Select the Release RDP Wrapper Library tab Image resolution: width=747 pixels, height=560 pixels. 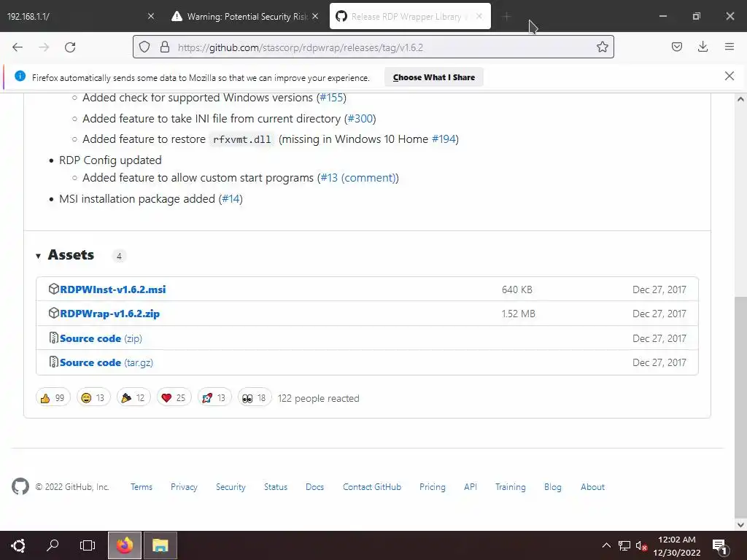click(x=410, y=16)
